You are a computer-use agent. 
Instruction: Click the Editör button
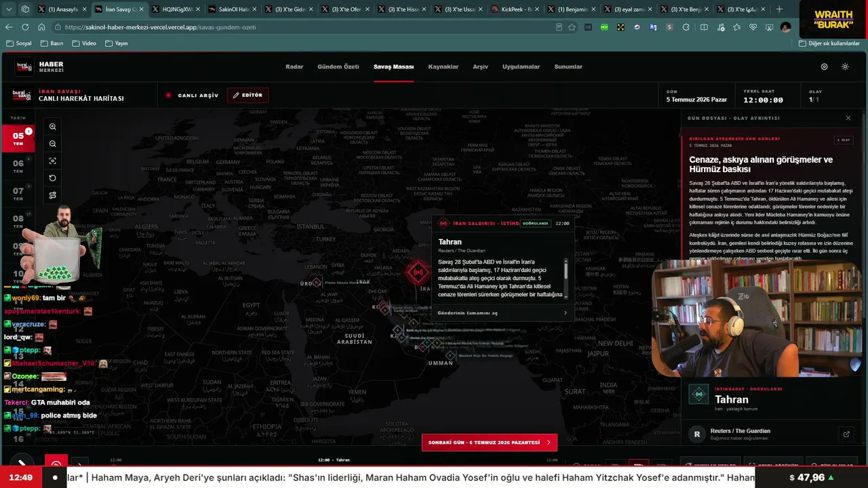pyautogui.click(x=248, y=96)
